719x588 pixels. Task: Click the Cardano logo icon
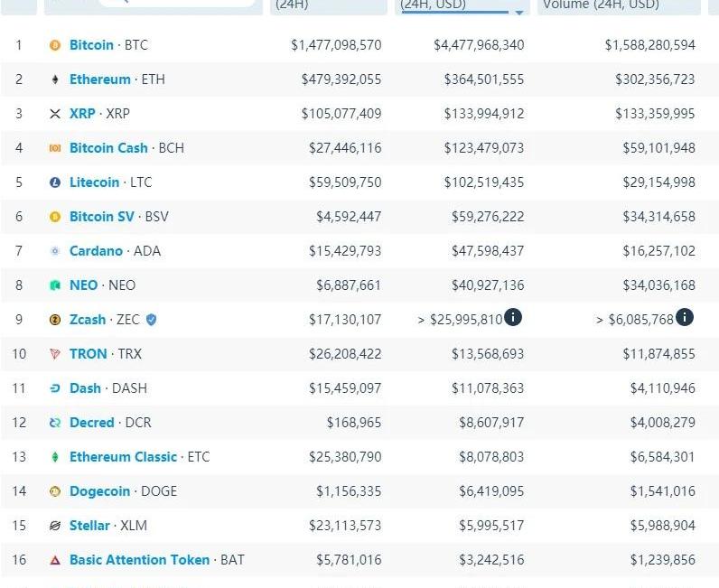[55, 251]
